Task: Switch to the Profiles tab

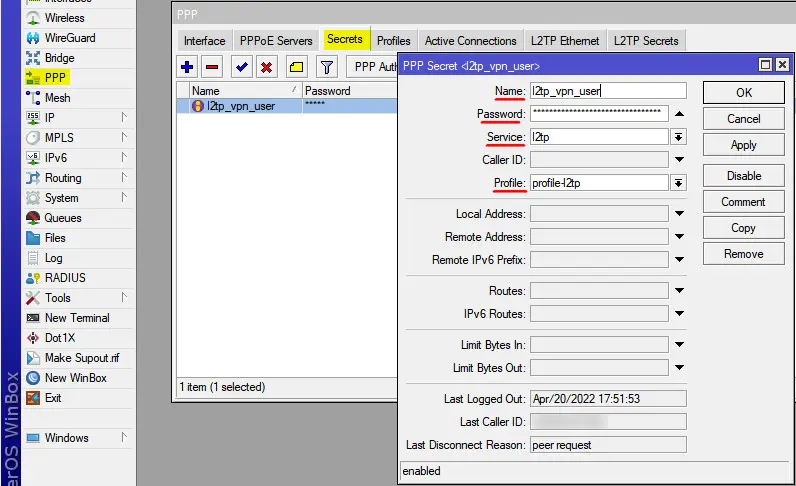Action: (x=393, y=41)
